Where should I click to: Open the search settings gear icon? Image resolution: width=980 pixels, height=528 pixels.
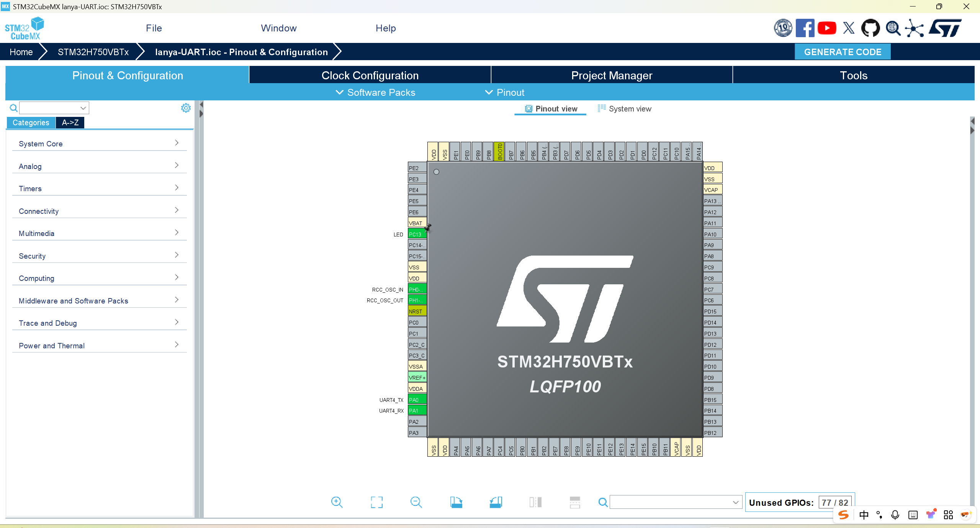185,108
